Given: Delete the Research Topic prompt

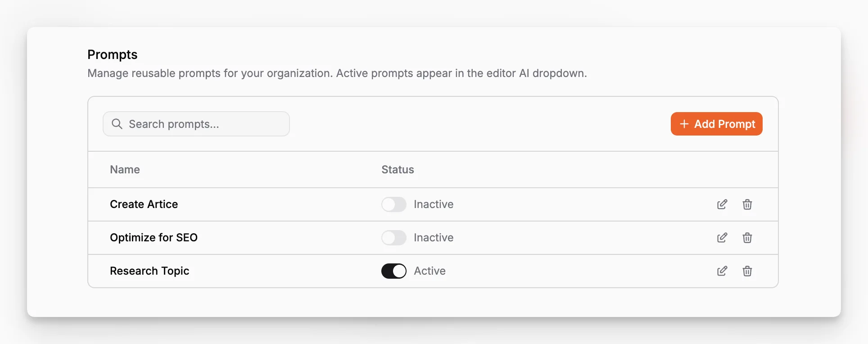Looking at the screenshot, I should click(x=747, y=271).
